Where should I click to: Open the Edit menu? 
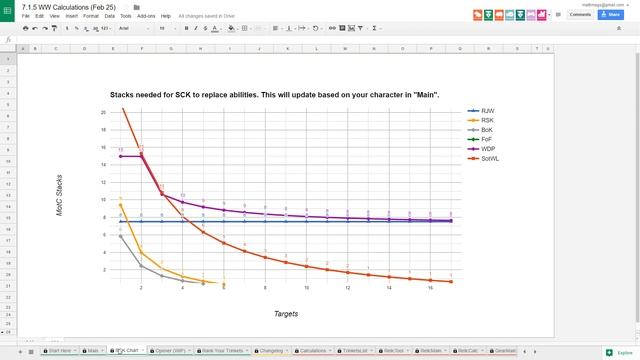click(x=39, y=16)
